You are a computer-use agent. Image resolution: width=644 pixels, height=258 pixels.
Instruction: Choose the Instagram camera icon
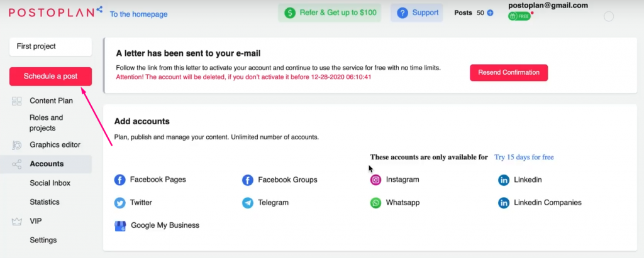tap(376, 180)
